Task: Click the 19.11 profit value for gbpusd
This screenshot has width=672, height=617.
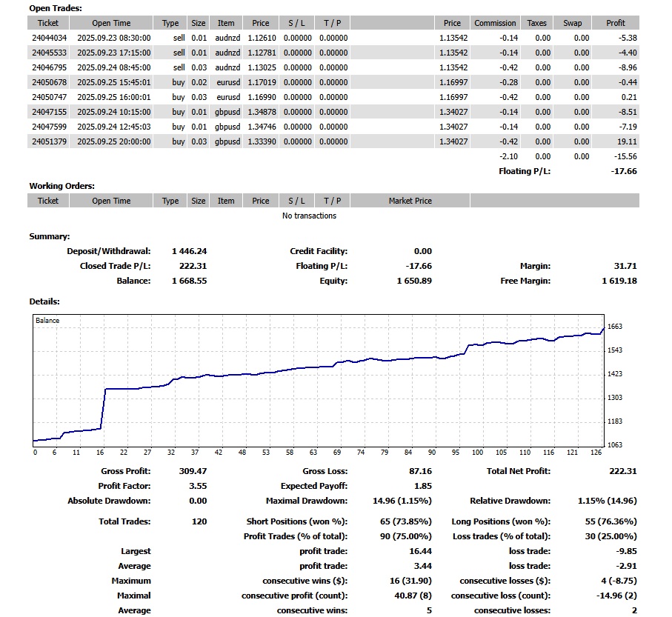Action: [626, 141]
